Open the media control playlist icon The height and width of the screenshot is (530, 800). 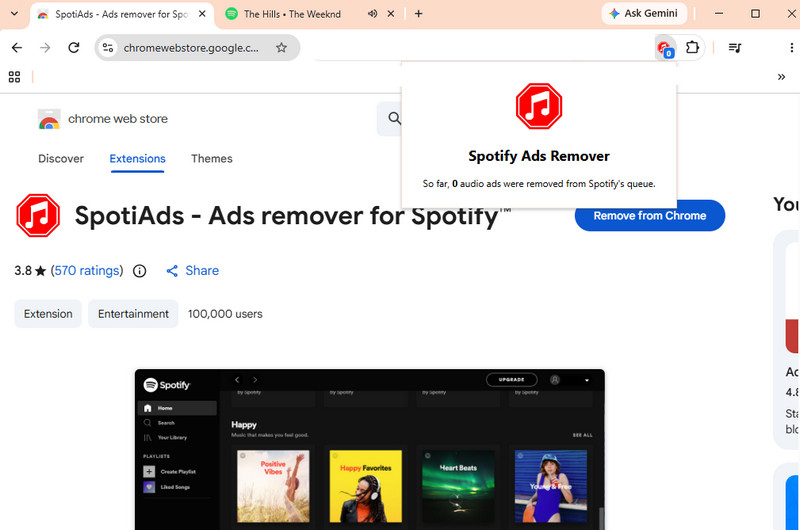click(x=735, y=48)
